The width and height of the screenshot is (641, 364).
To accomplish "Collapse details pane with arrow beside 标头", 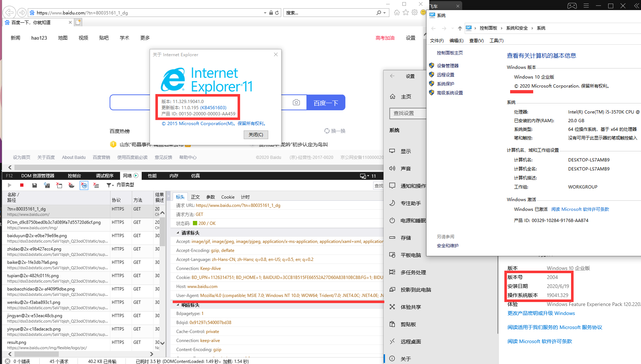I will pyautogui.click(x=168, y=197).
